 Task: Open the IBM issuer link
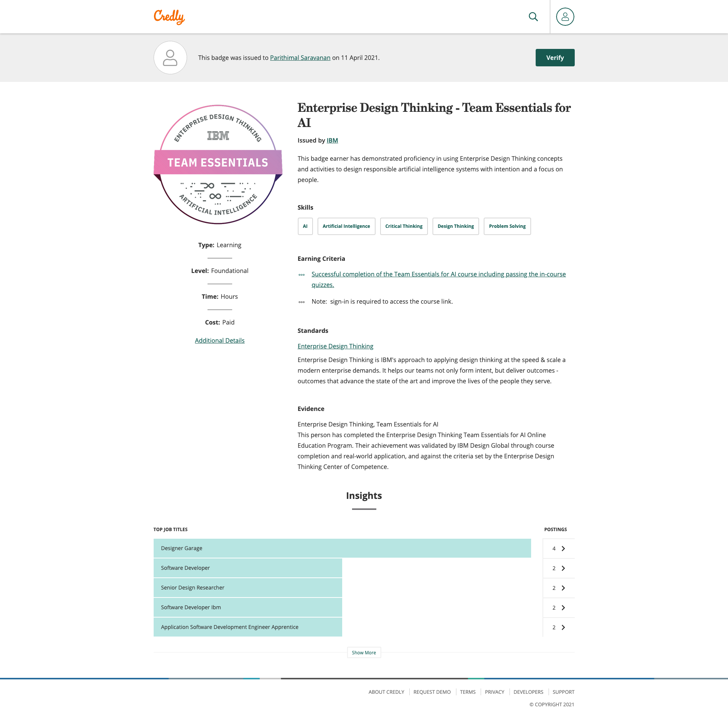coord(332,140)
